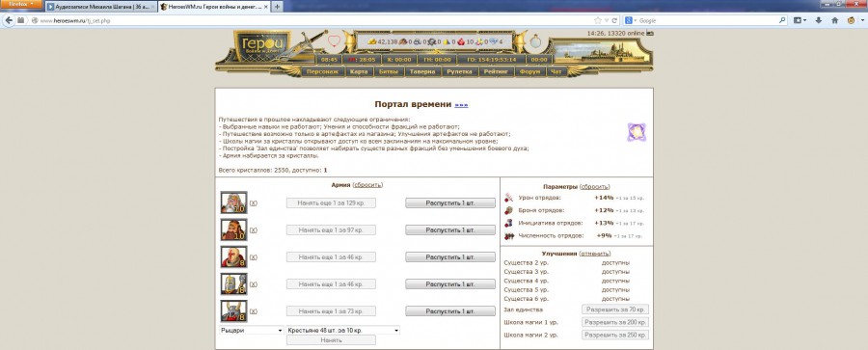Click the first unit portrait in the army list
The image size is (868, 350).
click(x=233, y=202)
